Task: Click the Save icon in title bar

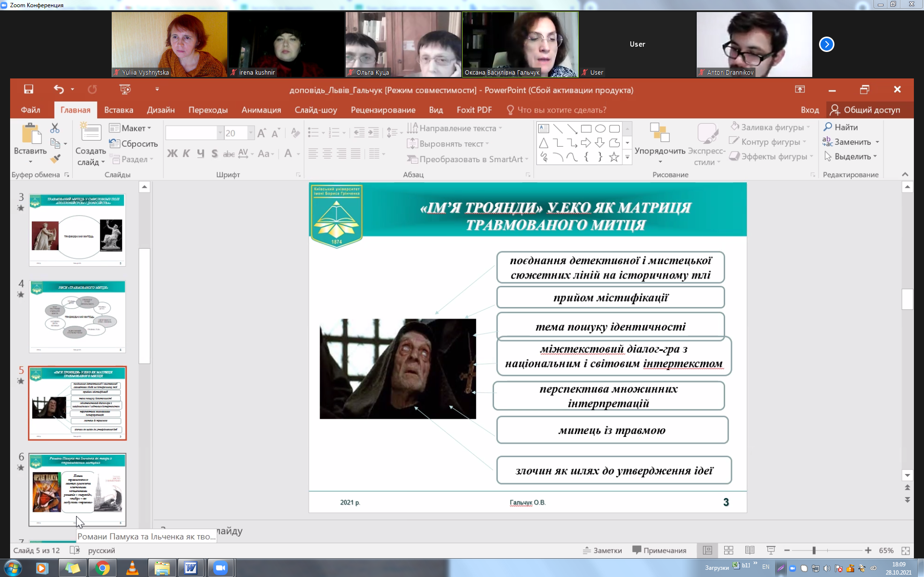Action: [29, 90]
